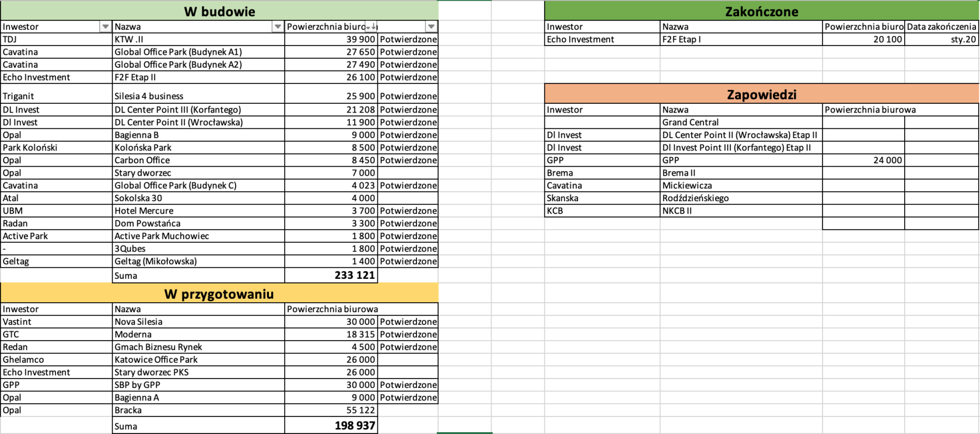Select the green 'W budowie' header

point(219,12)
